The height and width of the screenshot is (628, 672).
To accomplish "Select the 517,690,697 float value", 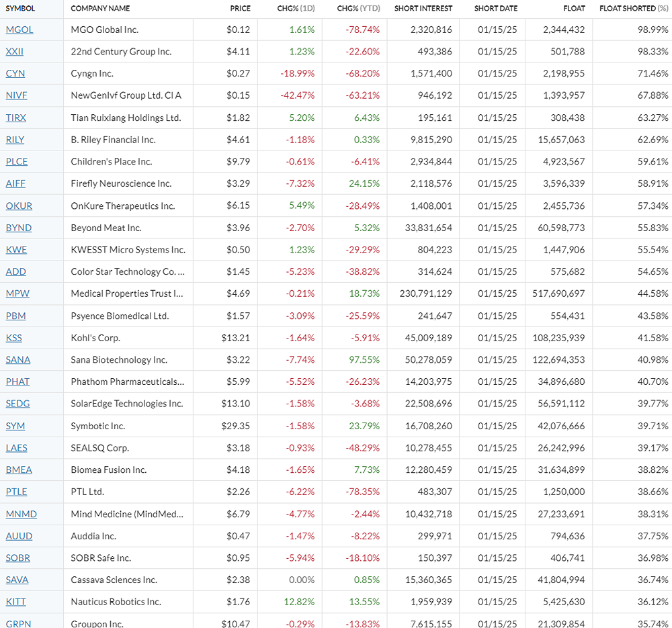I will tap(558, 294).
